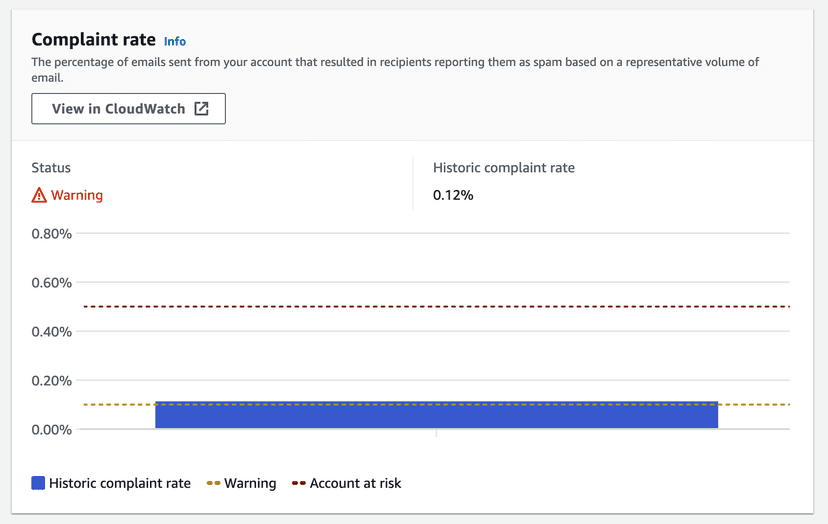Click the Complaint rate heading

pyautogui.click(x=93, y=40)
